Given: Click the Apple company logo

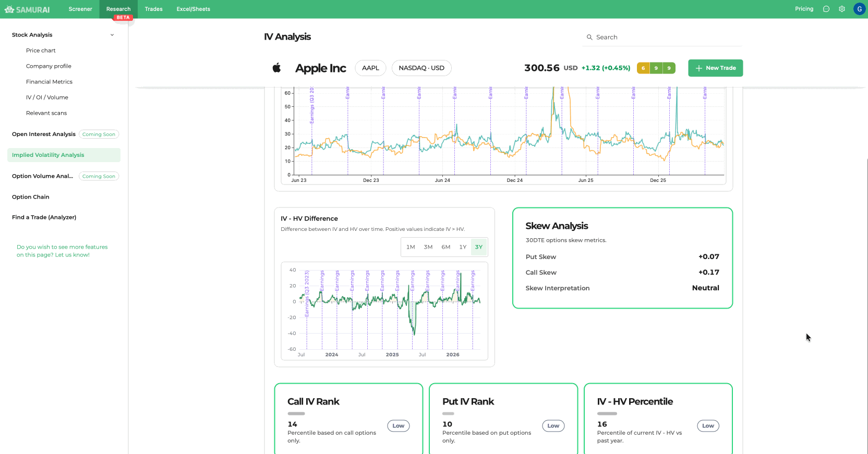Looking at the screenshot, I should click(277, 68).
